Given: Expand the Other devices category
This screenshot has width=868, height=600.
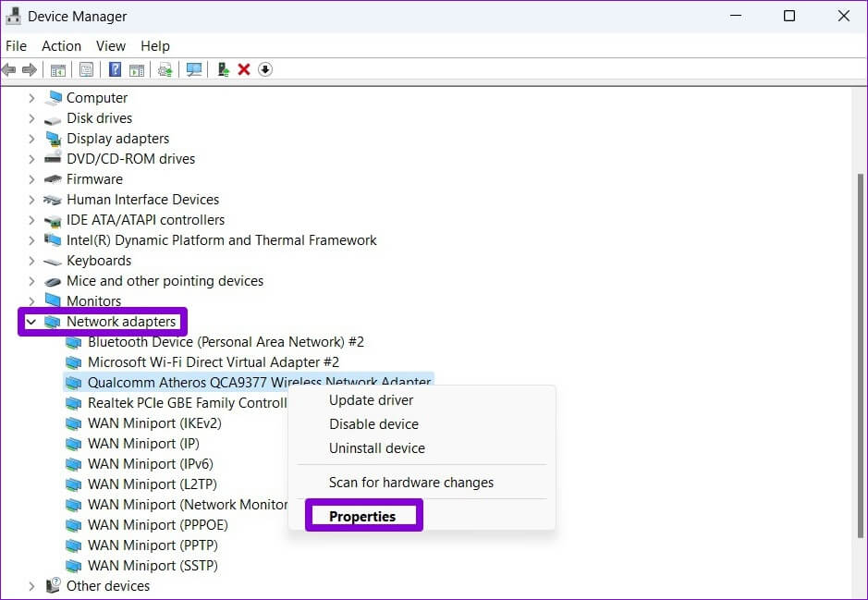Looking at the screenshot, I should pyautogui.click(x=31, y=586).
